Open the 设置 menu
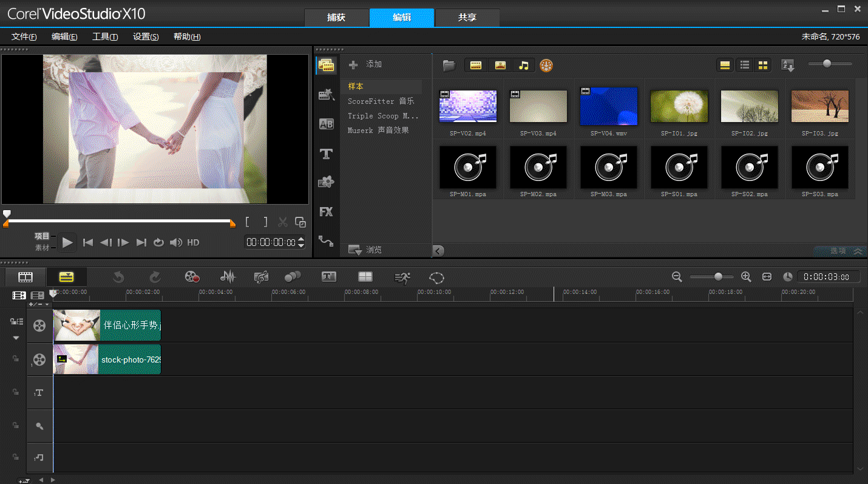 coord(146,36)
